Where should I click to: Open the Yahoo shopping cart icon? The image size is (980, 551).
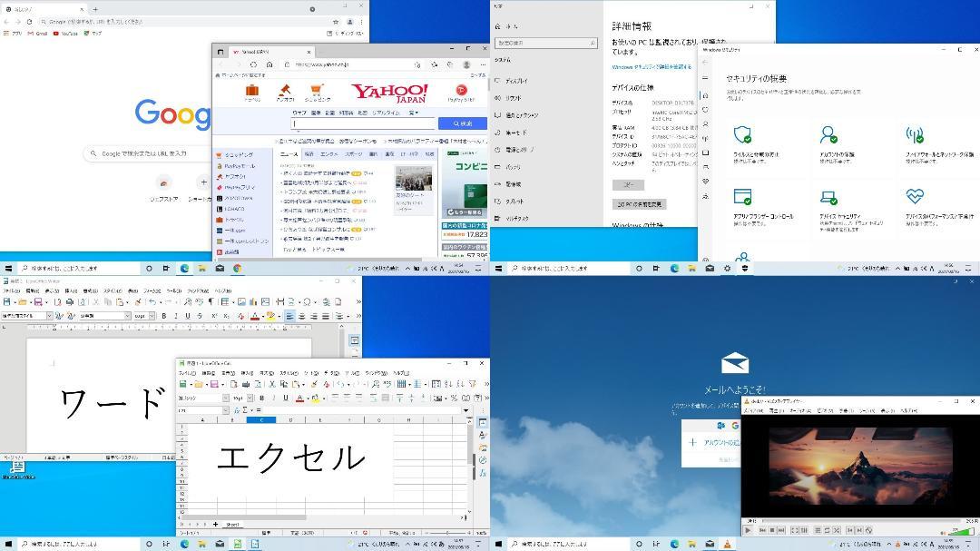318,93
